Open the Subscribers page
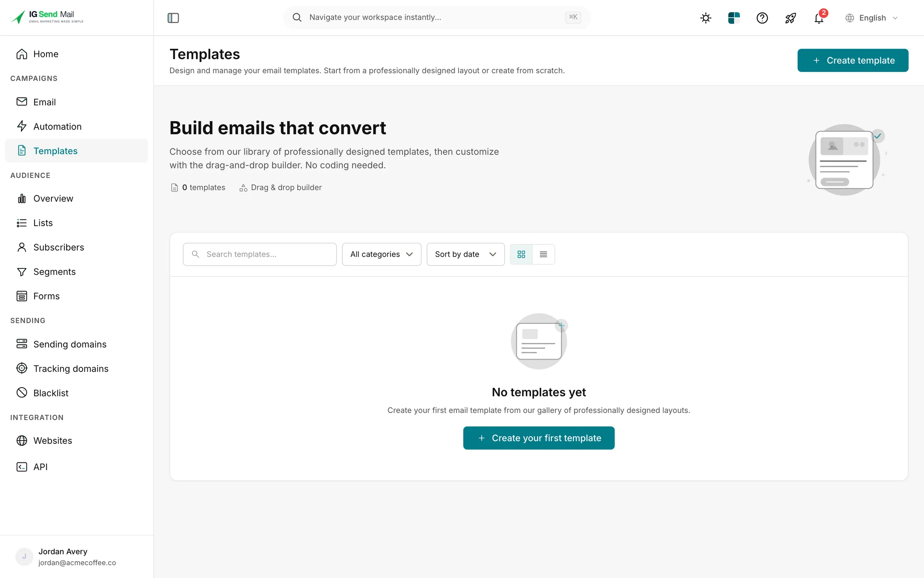Image resolution: width=924 pixels, height=578 pixels. [x=76, y=247]
